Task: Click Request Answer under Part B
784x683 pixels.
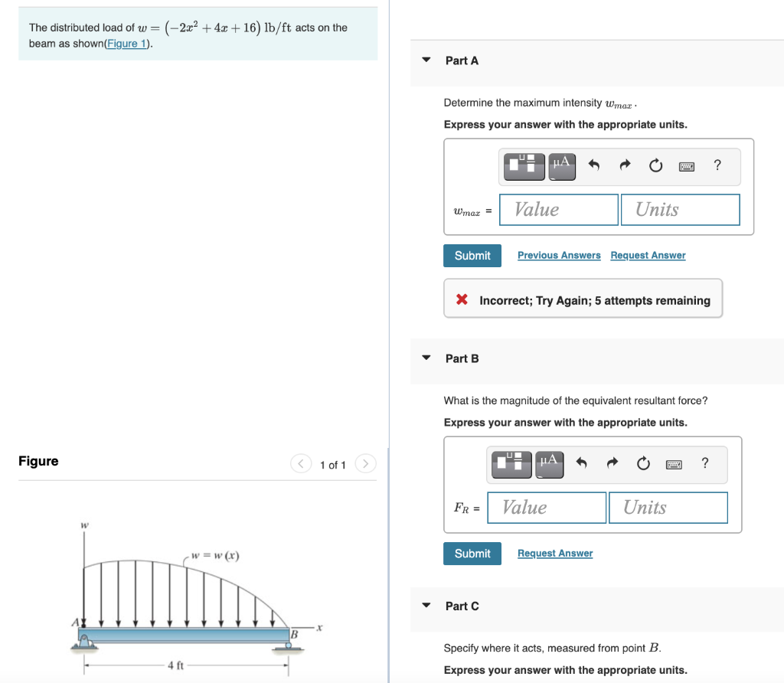Action: coord(554,553)
